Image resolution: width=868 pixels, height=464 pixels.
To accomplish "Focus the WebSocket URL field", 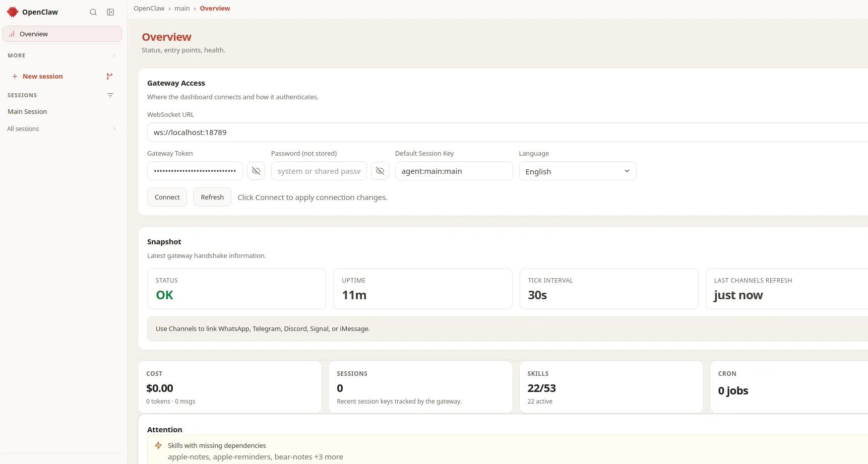I will tap(508, 132).
